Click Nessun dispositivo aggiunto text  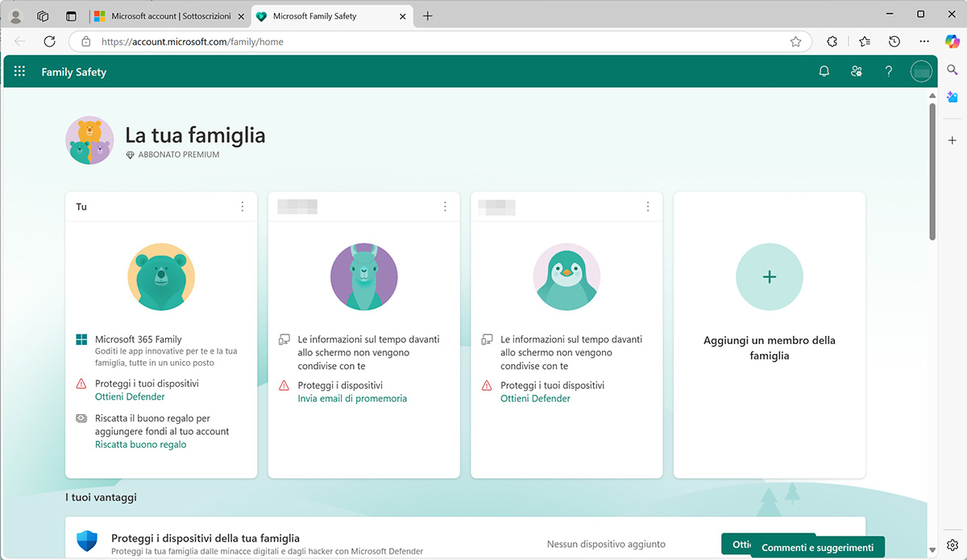click(x=606, y=544)
